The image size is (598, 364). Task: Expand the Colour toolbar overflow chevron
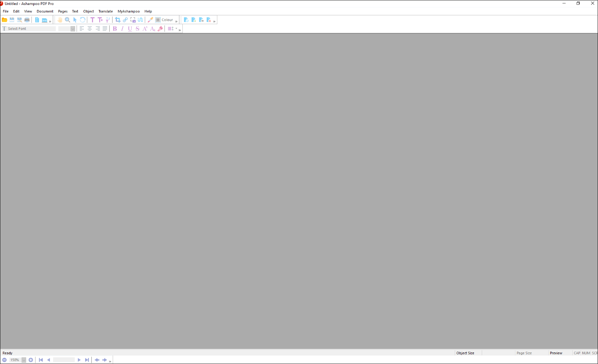(x=176, y=21)
